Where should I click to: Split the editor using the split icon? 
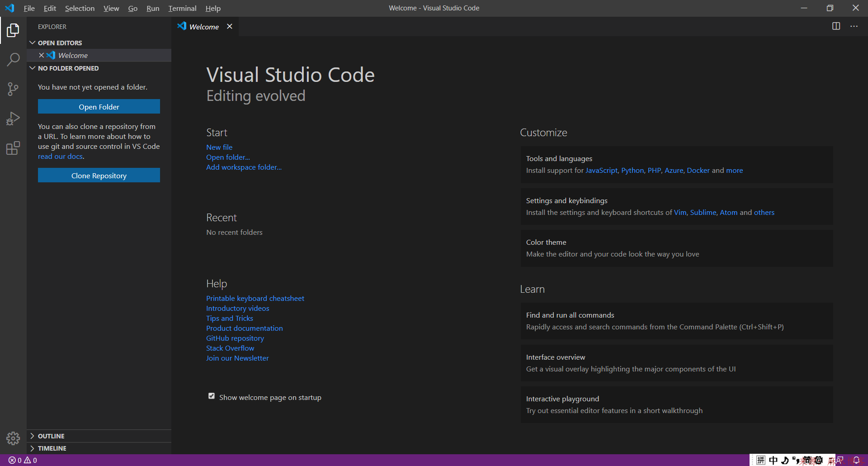coord(836,26)
